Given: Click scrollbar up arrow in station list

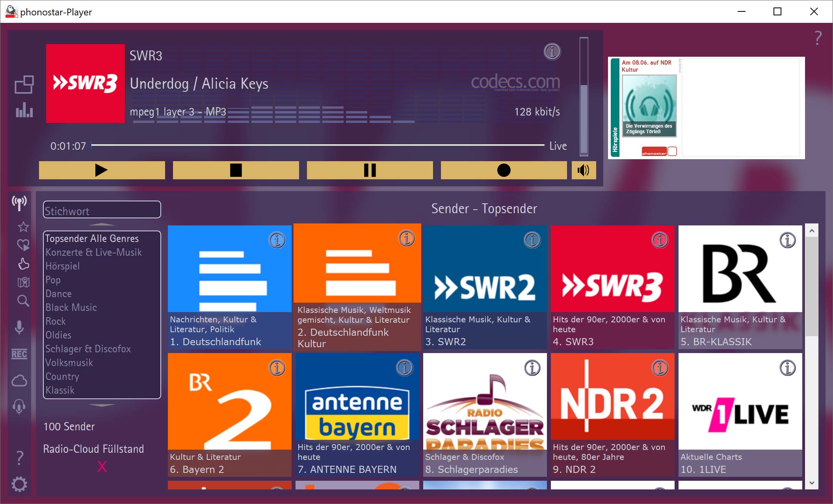Looking at the screenshot, I should (812, 231).
